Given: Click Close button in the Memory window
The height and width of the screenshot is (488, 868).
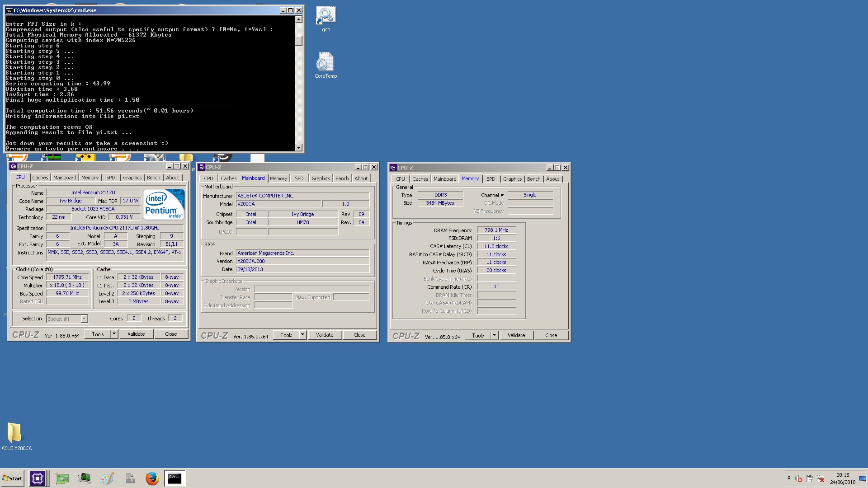Looking at the screenshot, I should click(x=551, y=335).
